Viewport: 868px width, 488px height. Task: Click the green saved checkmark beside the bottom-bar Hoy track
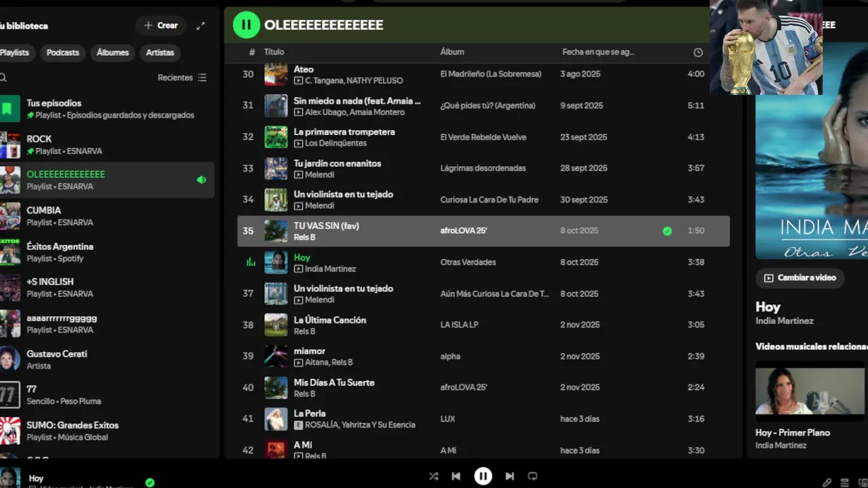150,483
